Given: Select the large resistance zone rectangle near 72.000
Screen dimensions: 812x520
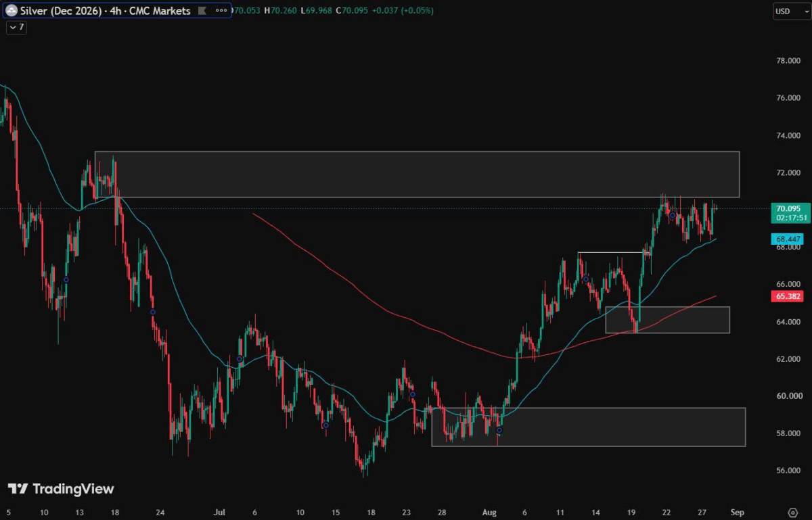Looking at the screenshot, I should (417, 174).
